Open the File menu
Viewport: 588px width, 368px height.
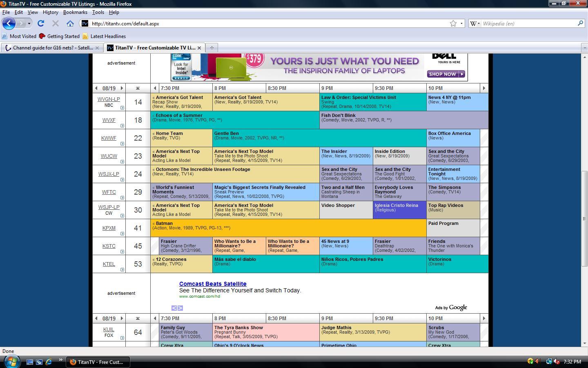(x=6, y=12)
